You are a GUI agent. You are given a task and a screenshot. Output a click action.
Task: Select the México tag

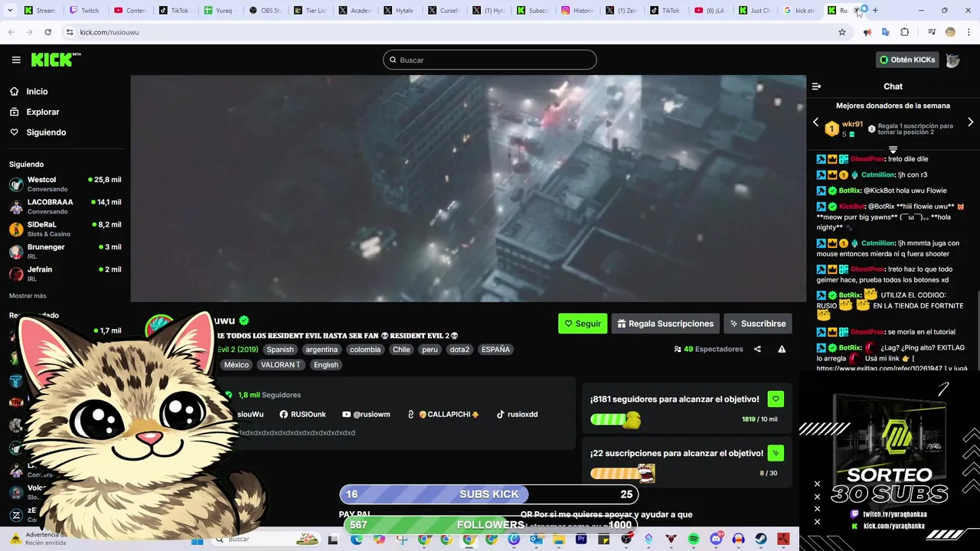coord(236,364)
